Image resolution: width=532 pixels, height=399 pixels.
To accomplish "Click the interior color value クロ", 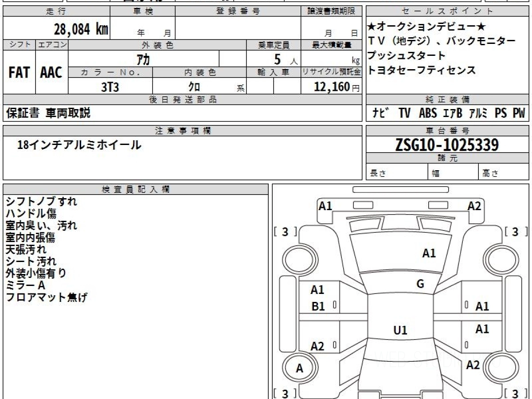I will point(194,87).
